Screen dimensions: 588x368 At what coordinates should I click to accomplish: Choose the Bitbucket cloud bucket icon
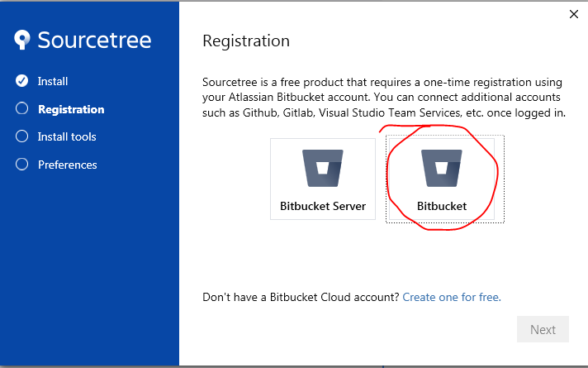coord(441,168)
